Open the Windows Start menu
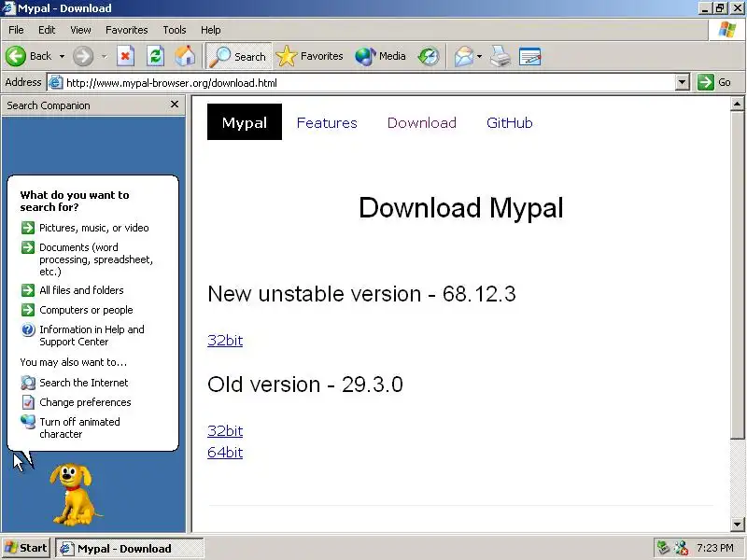This screenshot has height=560, width=747. pyautogui.click(x=26, y=548)
